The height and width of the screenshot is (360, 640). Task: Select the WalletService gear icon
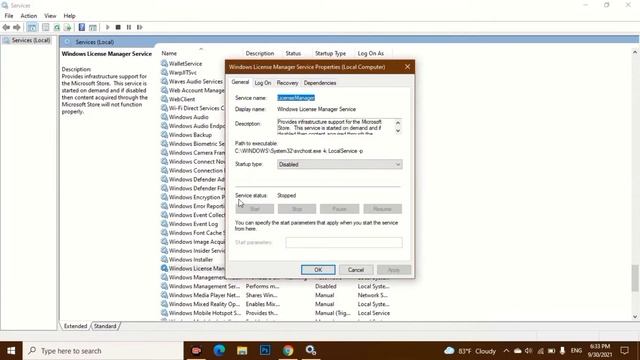(x=164, y=63)
